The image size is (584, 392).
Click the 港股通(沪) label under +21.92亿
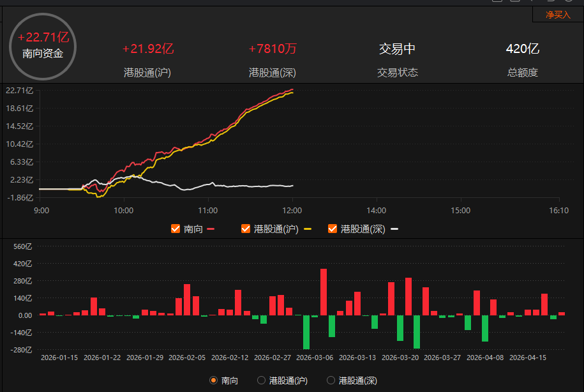(147, 72)
